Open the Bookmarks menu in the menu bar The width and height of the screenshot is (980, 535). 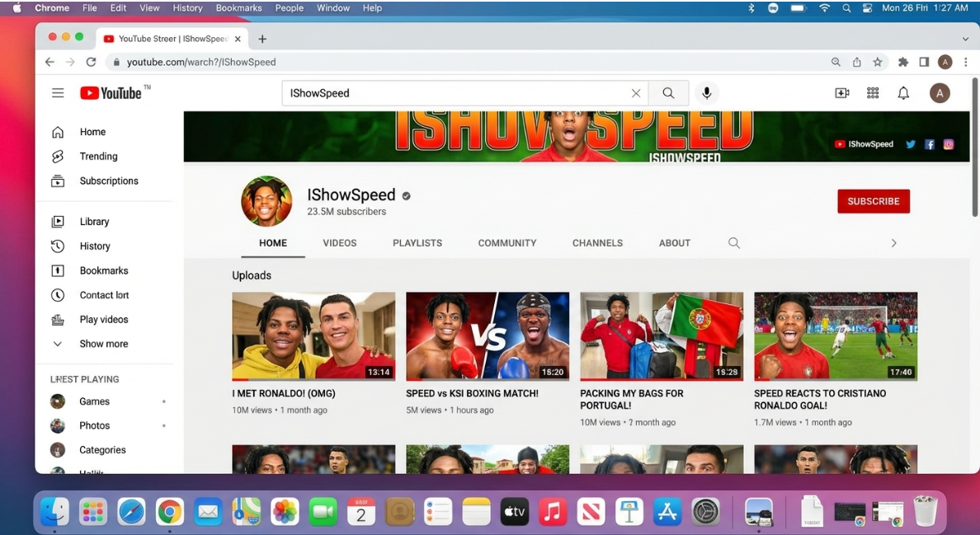[x=238, y=8]
